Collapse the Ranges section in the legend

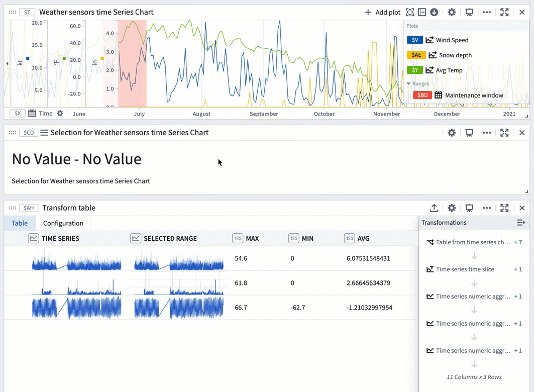[x=409, y=84]
